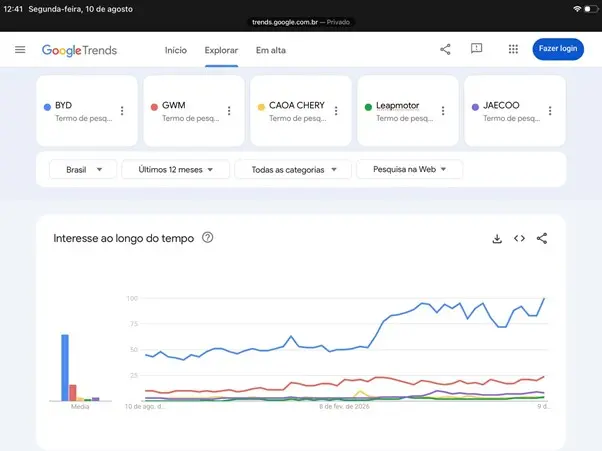Open options menu for GWM term
This screenshot has width=602, height=451.
[x=229, y=111]
